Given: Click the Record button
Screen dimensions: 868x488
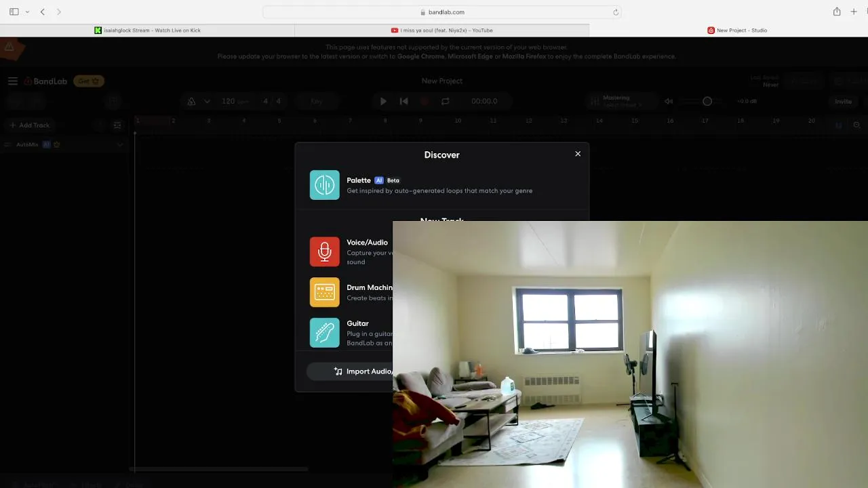Looking at the screenshot, I should pyautogui.click(x=425, y=102).
